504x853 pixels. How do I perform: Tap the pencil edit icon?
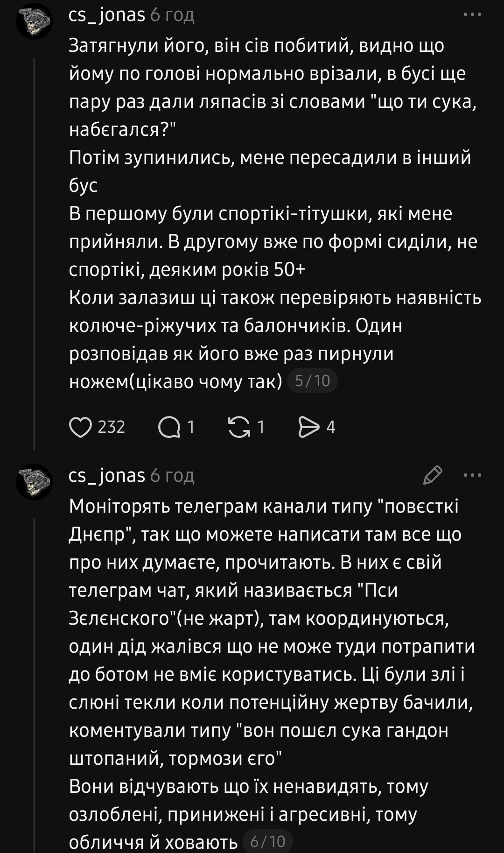433,475
